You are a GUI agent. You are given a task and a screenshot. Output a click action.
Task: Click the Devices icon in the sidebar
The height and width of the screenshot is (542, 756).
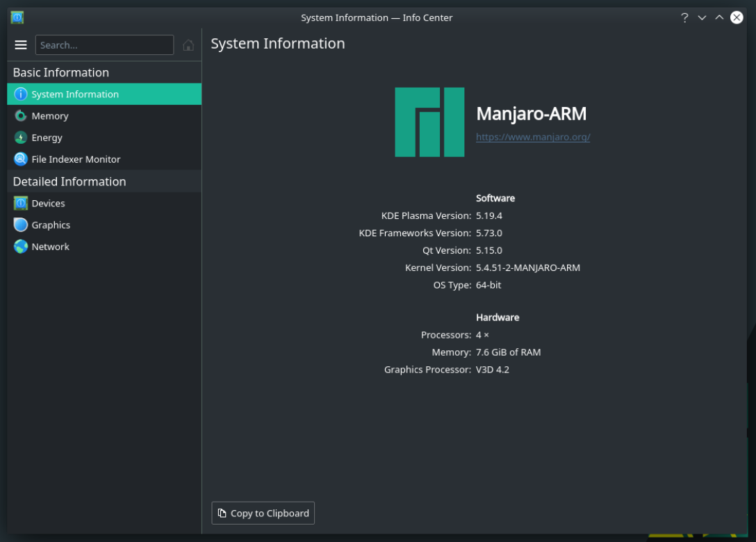pos(21,204)
